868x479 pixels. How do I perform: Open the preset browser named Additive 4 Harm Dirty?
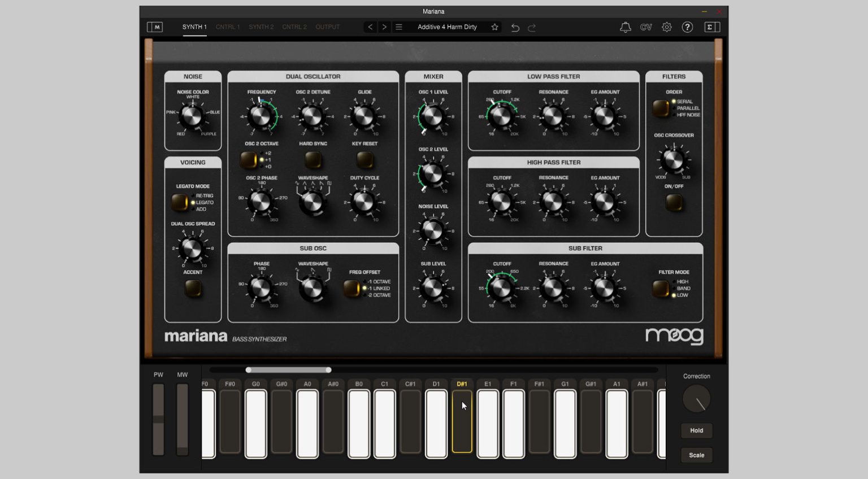point(446,27)
